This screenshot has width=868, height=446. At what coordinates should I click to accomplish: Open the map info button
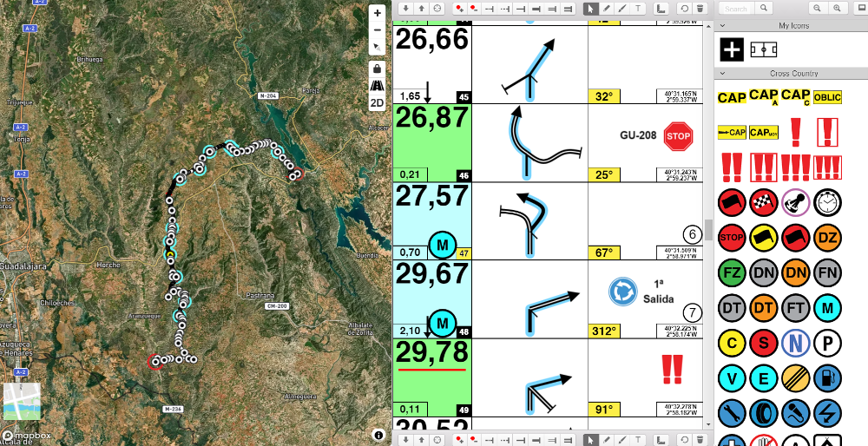click(x=378, y=435)
